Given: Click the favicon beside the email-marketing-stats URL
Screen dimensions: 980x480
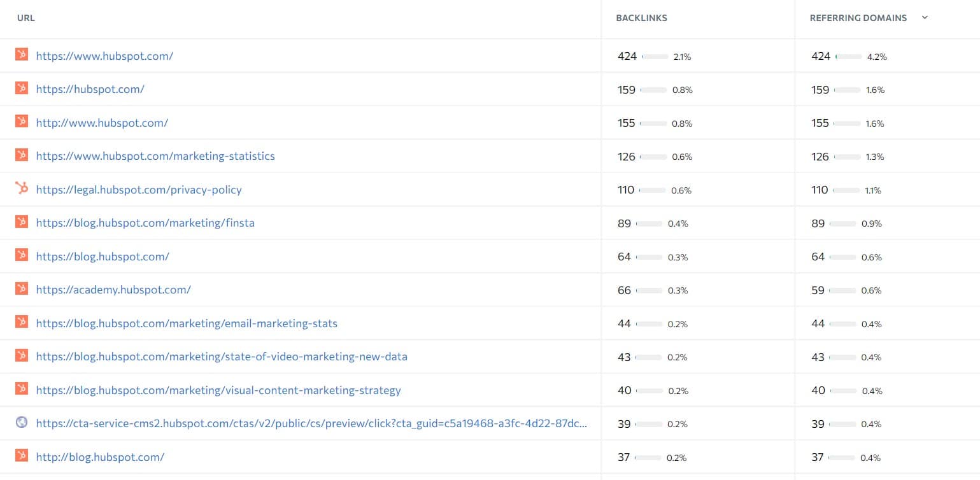Looking at the screenshot, I should pos(22,321).
